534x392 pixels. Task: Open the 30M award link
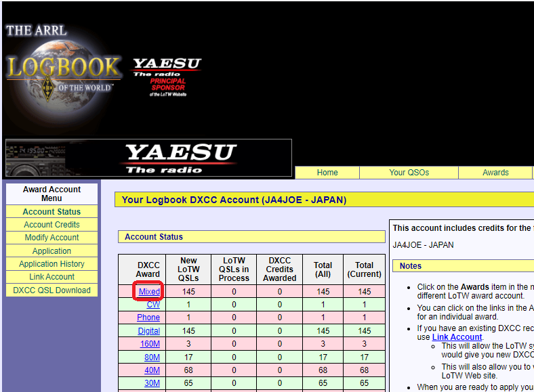[152, 383]
